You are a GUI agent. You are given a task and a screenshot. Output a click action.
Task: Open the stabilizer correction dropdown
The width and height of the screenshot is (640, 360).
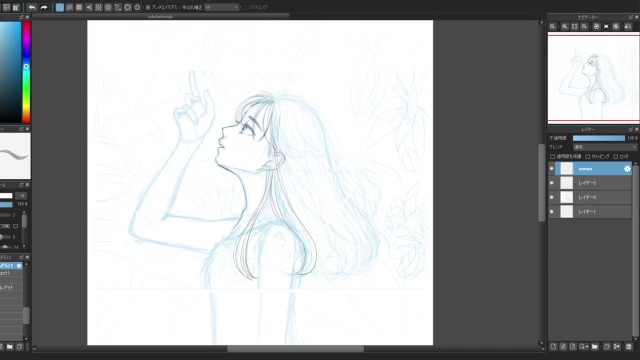click(222, 7)
